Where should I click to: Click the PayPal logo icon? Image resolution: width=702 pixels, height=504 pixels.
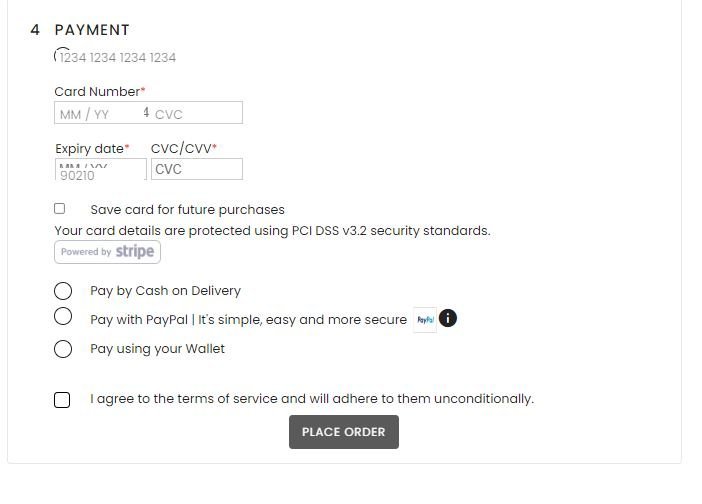pos(424,320)
